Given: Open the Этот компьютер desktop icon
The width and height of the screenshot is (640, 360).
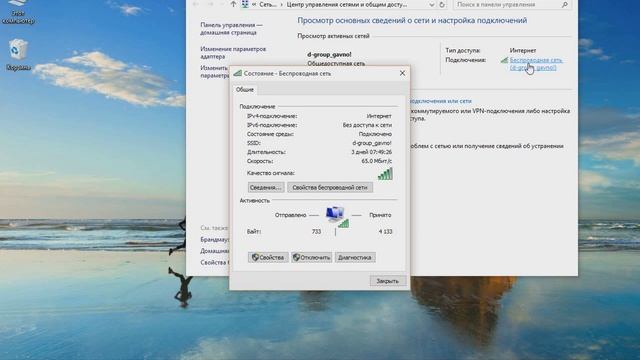Looking at the screenshot, I should (x=18, y=12).
